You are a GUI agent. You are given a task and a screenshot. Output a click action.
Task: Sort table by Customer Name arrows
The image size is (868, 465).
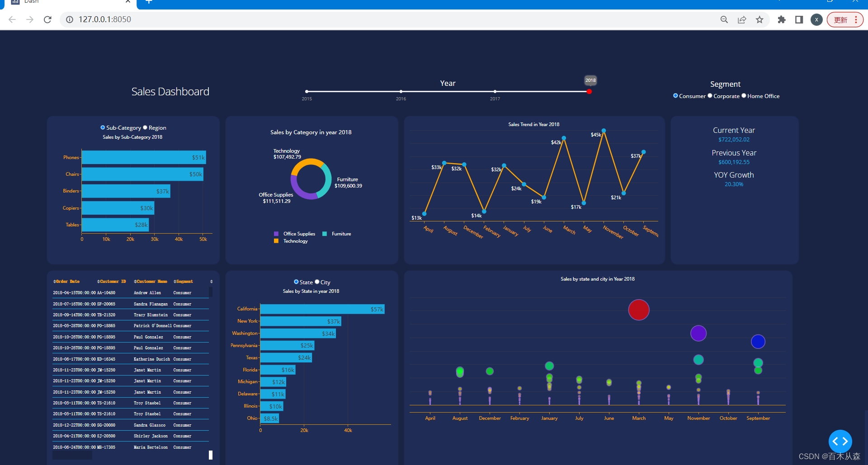click(x=135, y=282)
